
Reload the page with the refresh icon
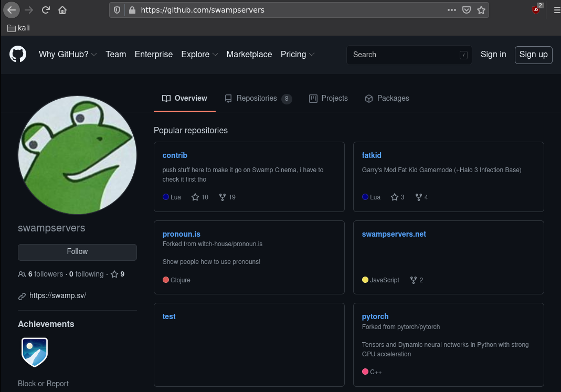[46, 10]
